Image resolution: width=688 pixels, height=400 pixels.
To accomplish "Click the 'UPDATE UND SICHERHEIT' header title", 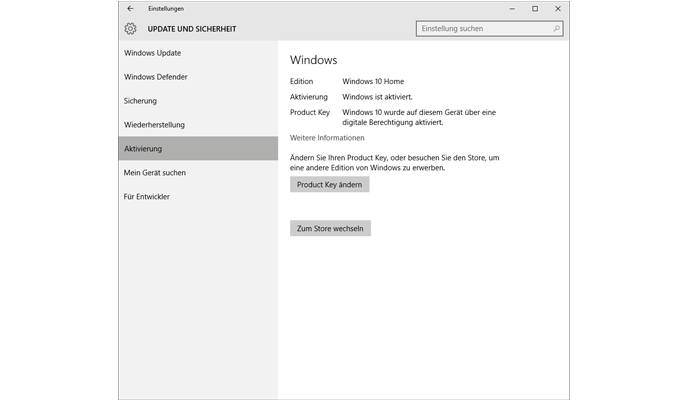I will 195,29.
